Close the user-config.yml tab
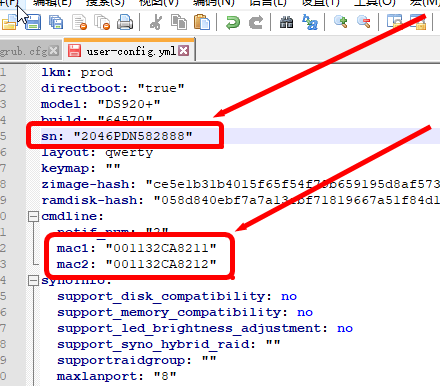Viewport: 440px width, 386px height. [183, 51]
